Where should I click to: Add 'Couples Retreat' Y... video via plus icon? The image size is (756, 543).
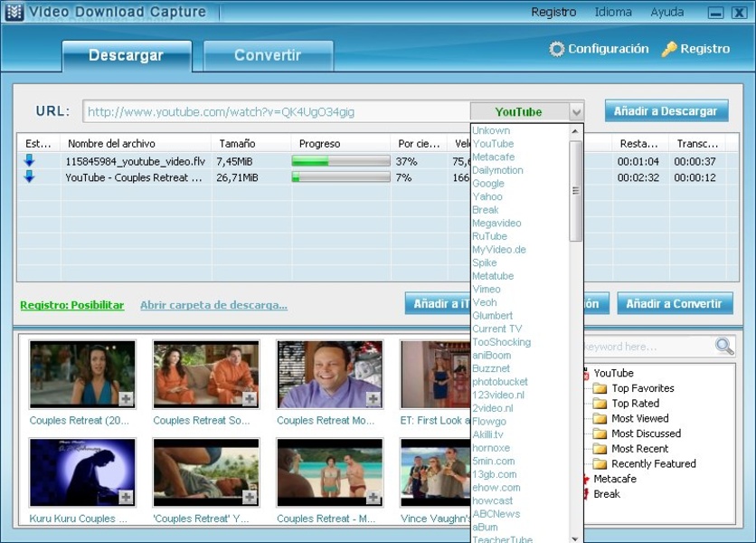pos(250,497)
